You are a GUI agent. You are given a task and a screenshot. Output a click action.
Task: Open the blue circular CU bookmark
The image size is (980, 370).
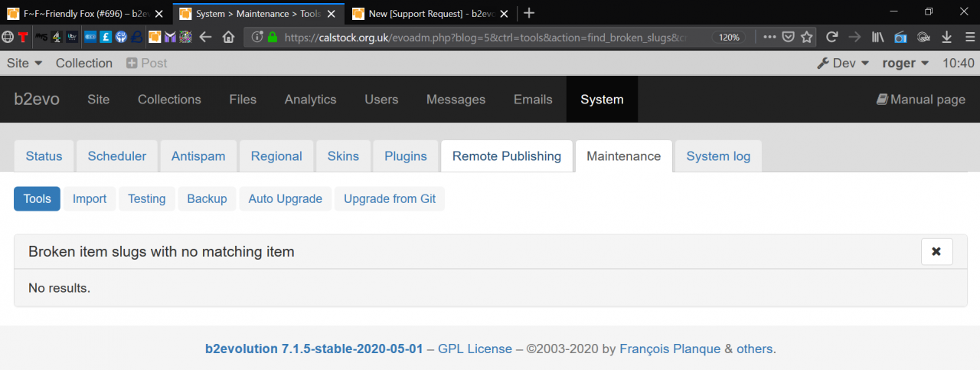(121, 37)
